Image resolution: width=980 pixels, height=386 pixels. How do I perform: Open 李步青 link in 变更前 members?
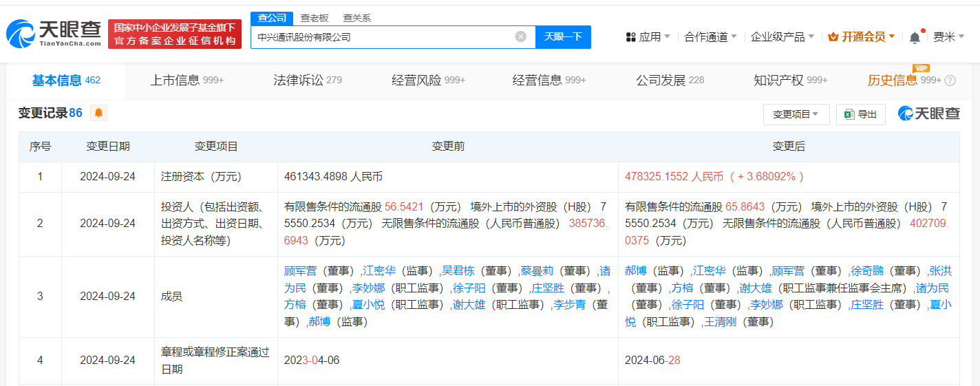pyautogui.click(x=569, y=304)
